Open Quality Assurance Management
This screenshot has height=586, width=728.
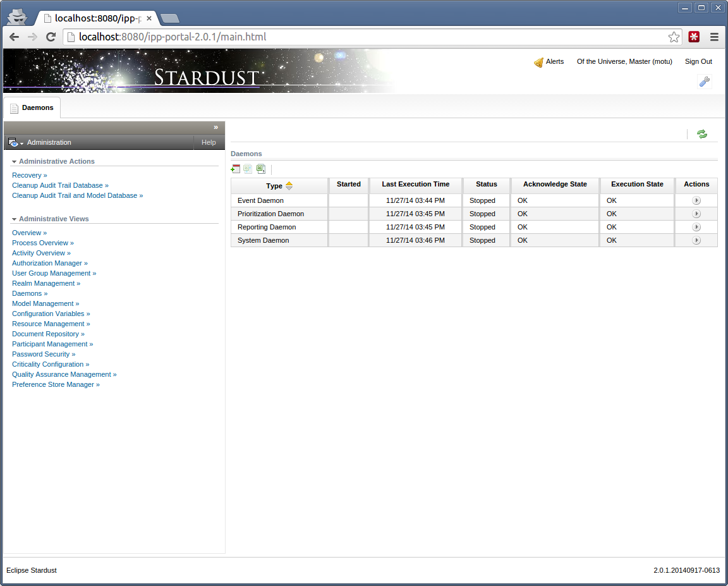(x=64, y=375)
